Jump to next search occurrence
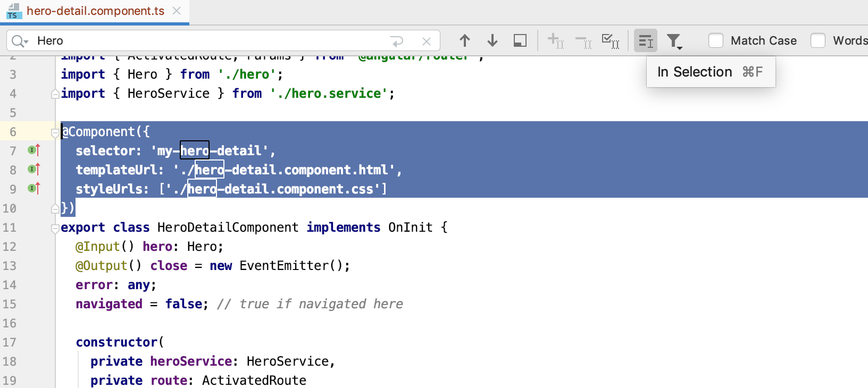Image resolution: width=868 pixels, height=388 pixels. pyautogui.click(x=492, y=41)
